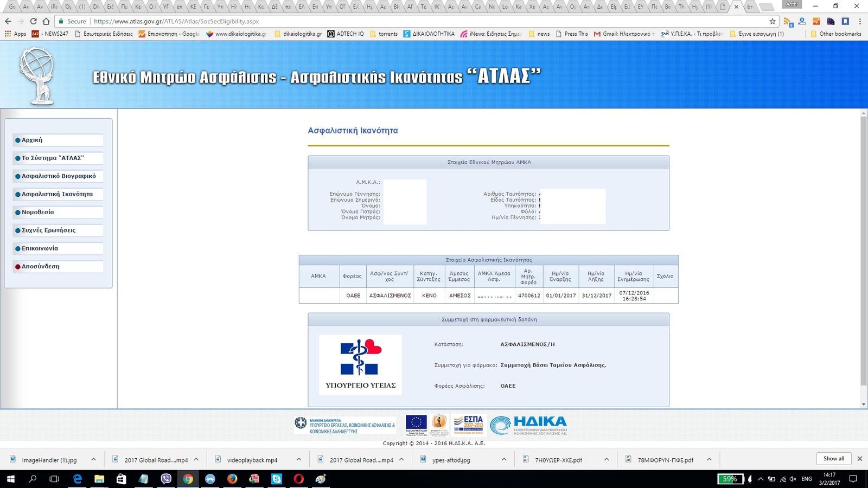Screen dimensions: 868x488
Task: Launch Skype from the taskbar
Action: click(277, 479)
